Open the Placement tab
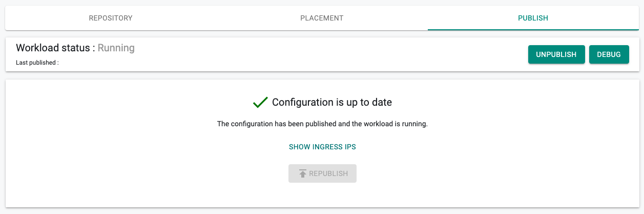644x214 pixels. [322, 18]
